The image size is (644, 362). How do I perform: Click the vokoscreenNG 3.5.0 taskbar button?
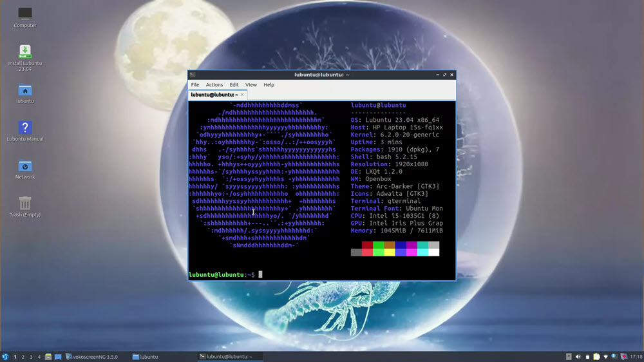pyautogui.click(x=95, y=357)
